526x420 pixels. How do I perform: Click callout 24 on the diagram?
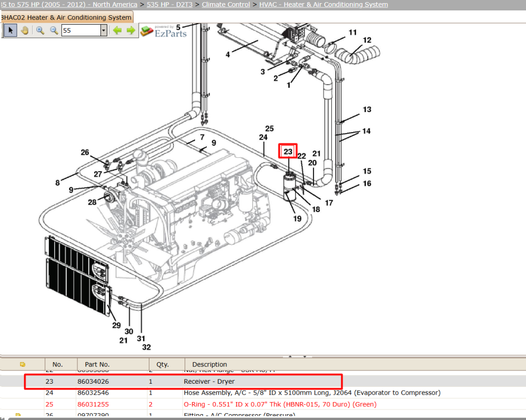point(263,137)
